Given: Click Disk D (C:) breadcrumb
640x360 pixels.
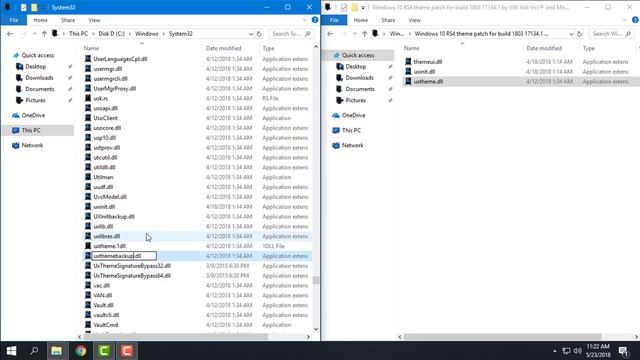Looking at the screenshot, I should click(111, 34).
